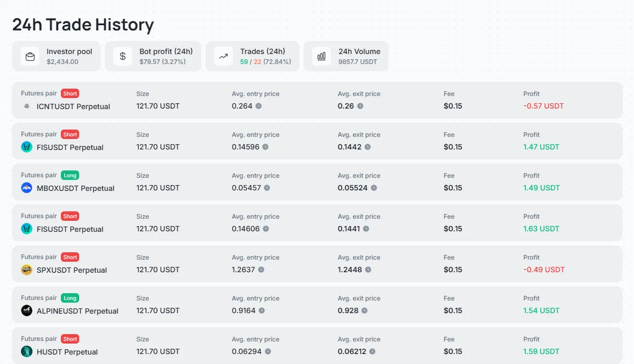Click info icon next to entry price 1.2637
The width and height of the screenshot is (634, 364).
(x=261, y=270)
